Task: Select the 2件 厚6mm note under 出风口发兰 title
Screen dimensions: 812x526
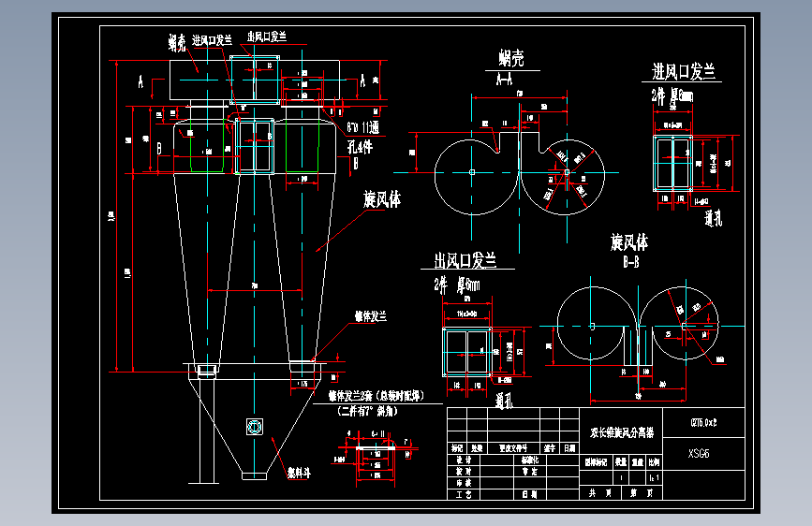Action: (x=457, y=285)
